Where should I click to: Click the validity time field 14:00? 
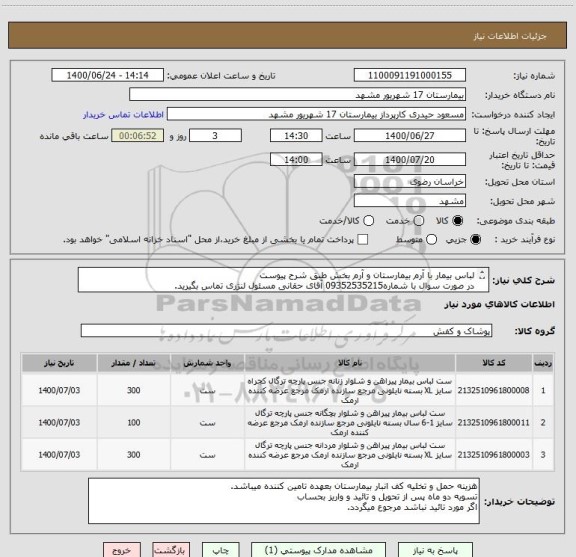click(296, 159)
